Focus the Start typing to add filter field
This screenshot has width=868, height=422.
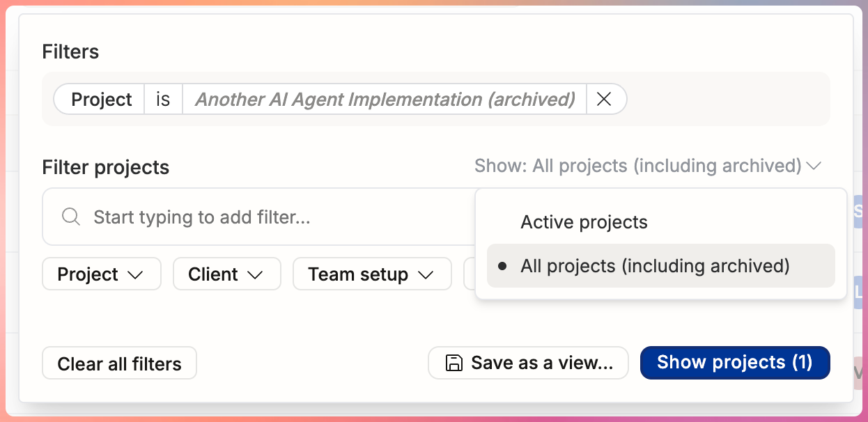[x=258, y=217]
